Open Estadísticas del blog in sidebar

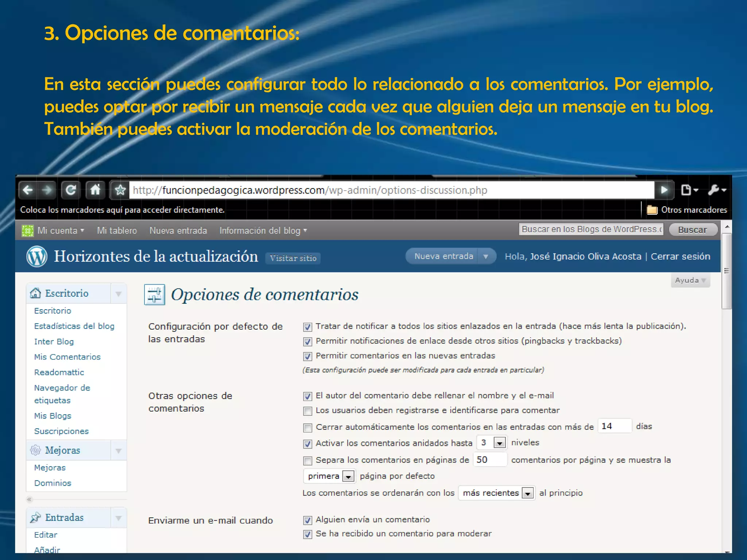tap(74, 326)
